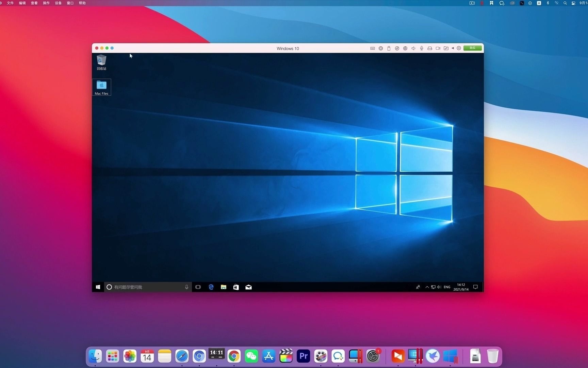The image size is (588, 368).
Task: Click the USB device icon in Parallels toolbar
Action: (389, 48)
